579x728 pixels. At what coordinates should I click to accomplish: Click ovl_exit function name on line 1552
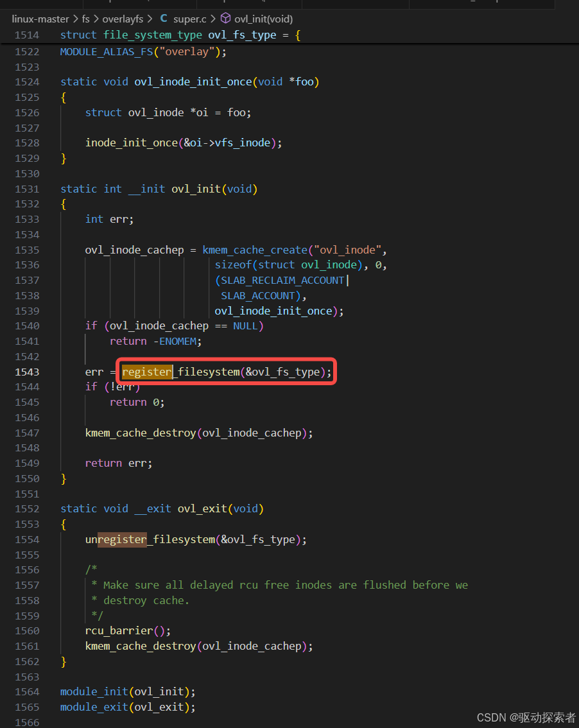202,509
